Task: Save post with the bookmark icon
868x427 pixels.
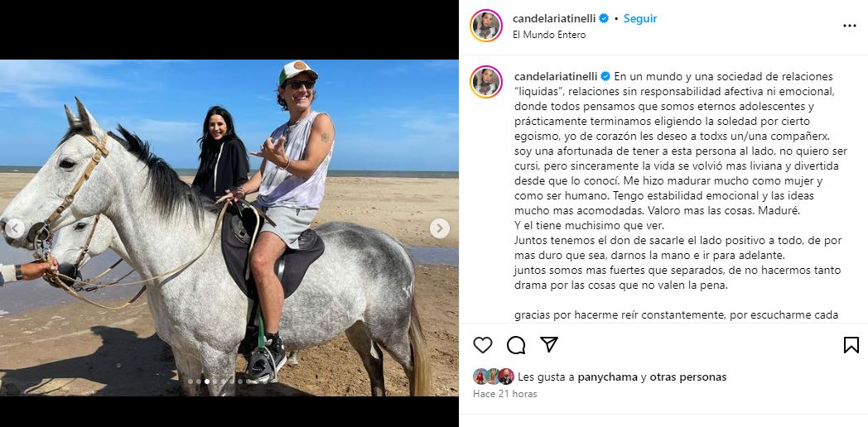Action: (x=851, y=345)
